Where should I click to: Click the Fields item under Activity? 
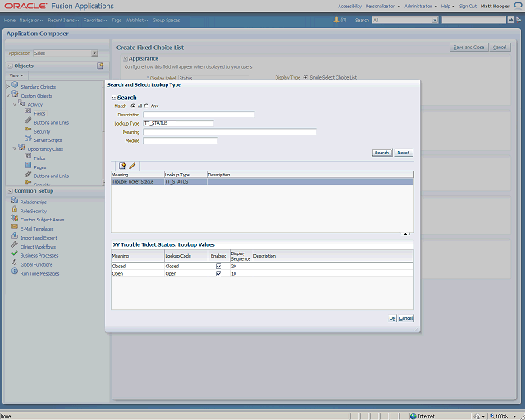39,113
